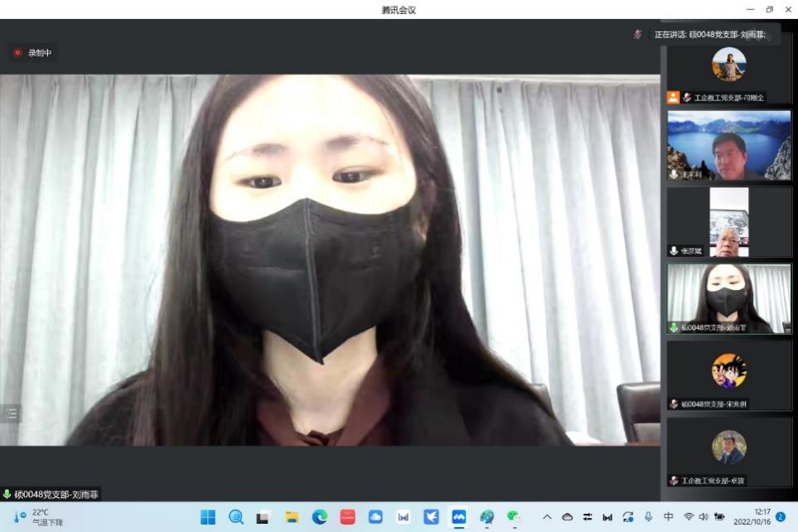
Task: Expand hidden system tray icons chevron
Action: coord(547,517)
